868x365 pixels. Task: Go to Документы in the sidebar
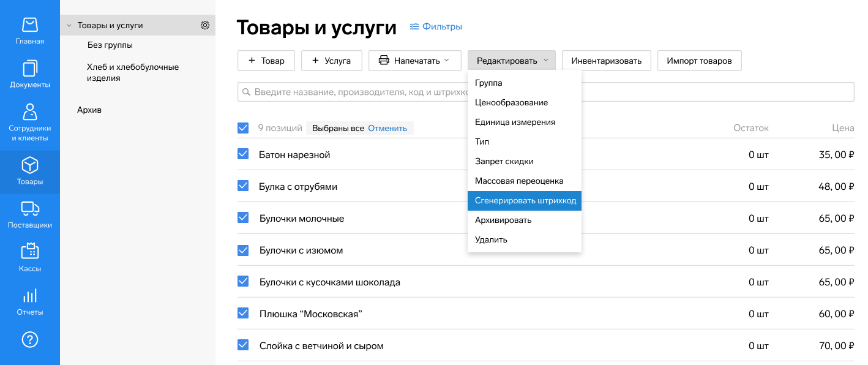pyautogui.click(x=30, y=75)
